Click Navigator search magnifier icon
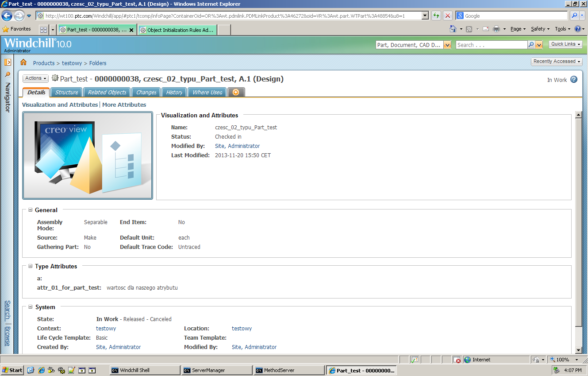 (8, 74)
